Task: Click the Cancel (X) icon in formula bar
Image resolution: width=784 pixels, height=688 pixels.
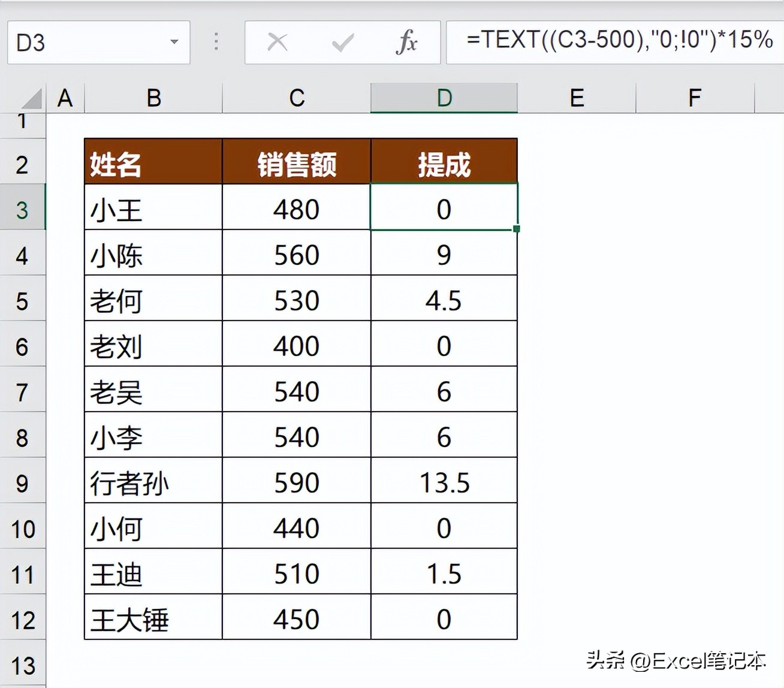Action: [277, 41]
